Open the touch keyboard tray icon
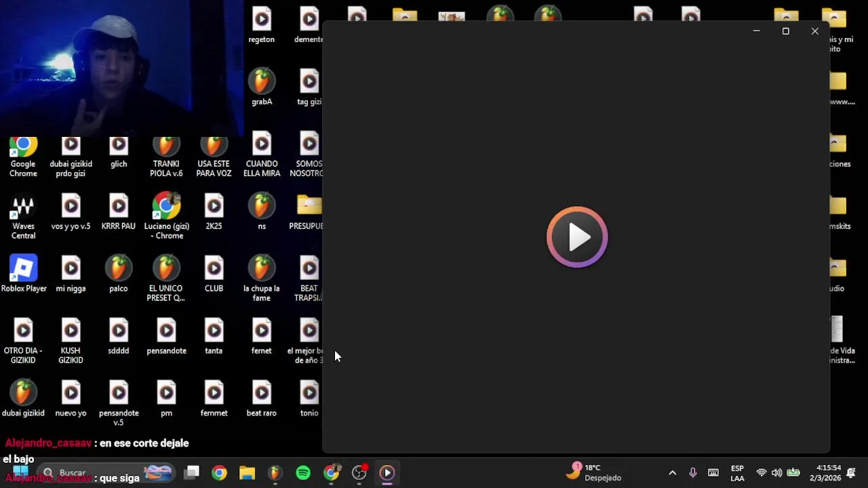 (713, 472)
